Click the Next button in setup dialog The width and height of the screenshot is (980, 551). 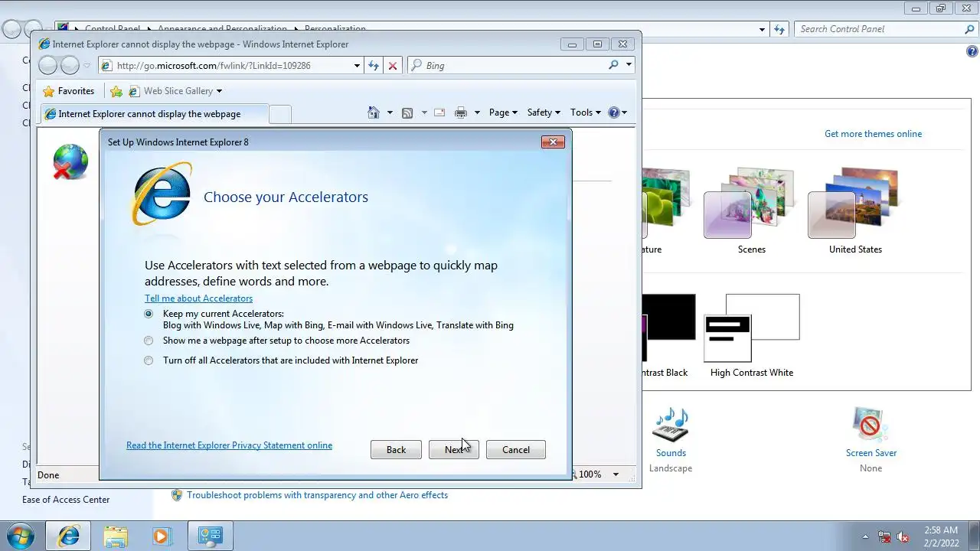tap(454, 449)
